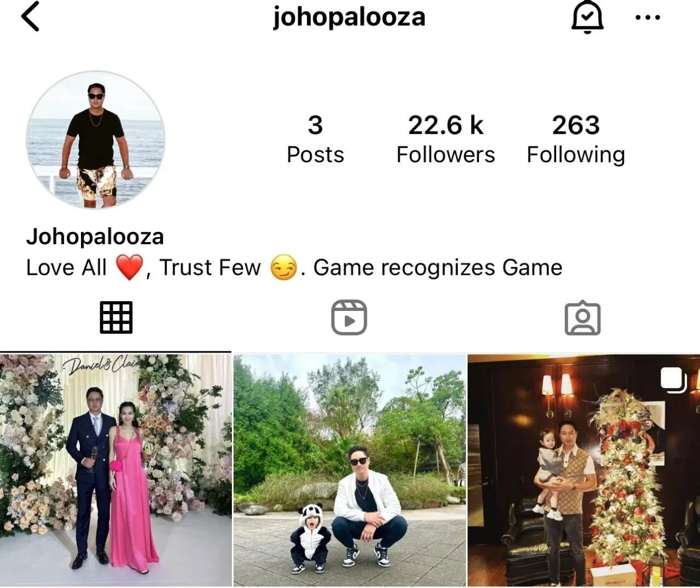The height and width of the screenshot is (588, 700).
Task: Select the bio text Game recognizes Game
Action: 437,268
